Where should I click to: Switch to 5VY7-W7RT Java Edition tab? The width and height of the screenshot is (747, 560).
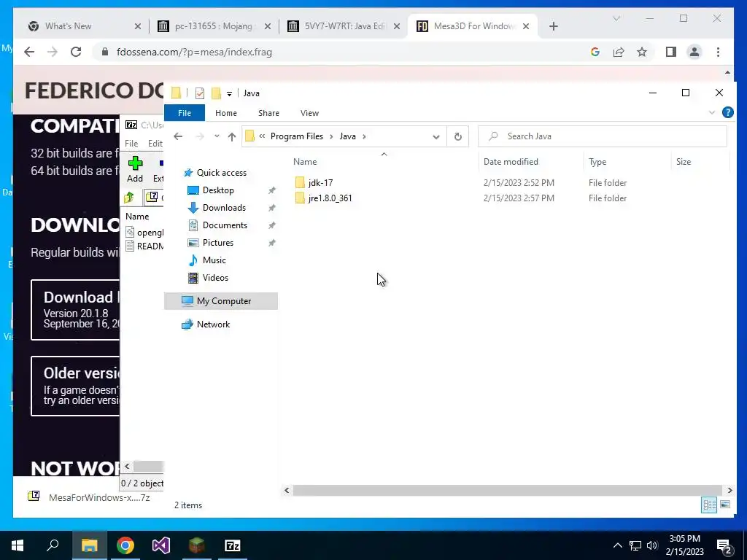[344, 26]
